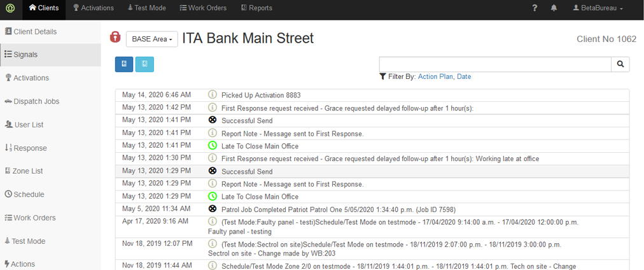Expand the BASE Area dropdown
644x270 pixels.
point(152,39)
